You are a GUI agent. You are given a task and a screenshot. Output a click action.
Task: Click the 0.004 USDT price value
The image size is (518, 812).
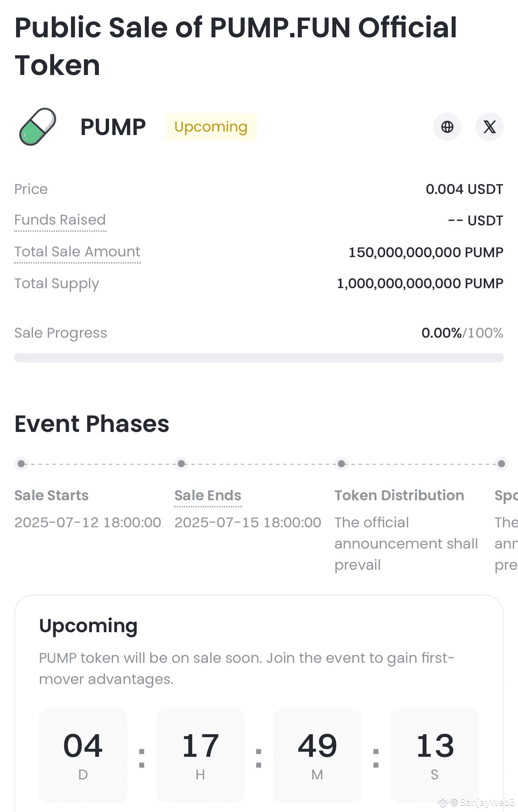point(464,189)
